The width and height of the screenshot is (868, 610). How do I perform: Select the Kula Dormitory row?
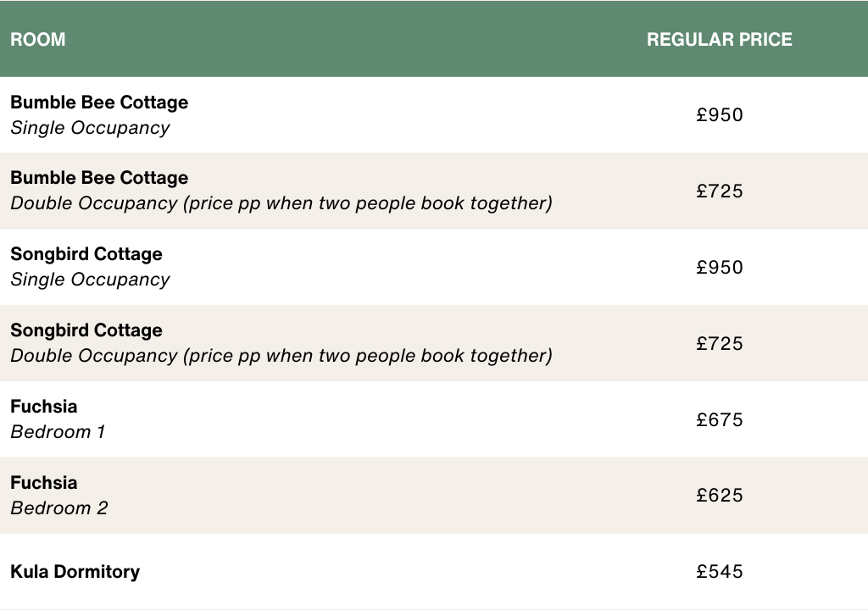tap(434, 571)
